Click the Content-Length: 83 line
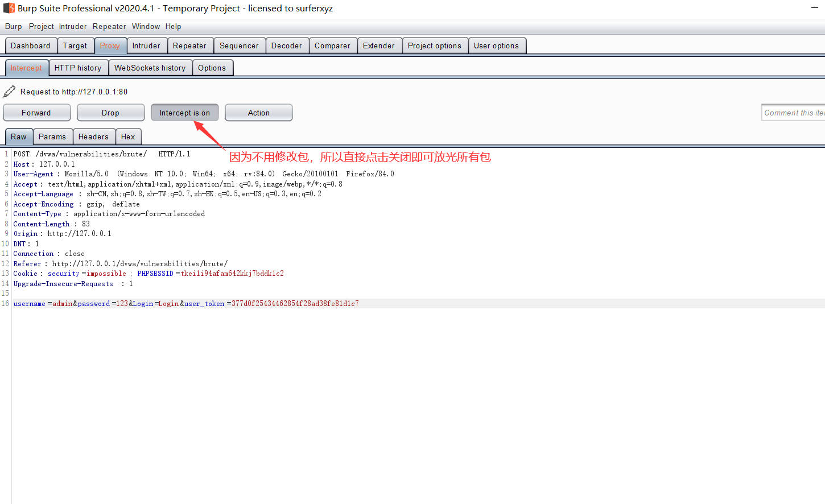Image resolution: width=825 pixels, height=504 pixels. pos(51,224)
